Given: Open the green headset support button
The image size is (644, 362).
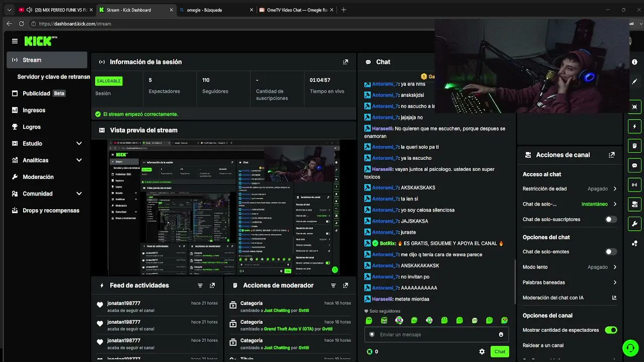Looking at the screenshot, I should click(x=630, y=347).
